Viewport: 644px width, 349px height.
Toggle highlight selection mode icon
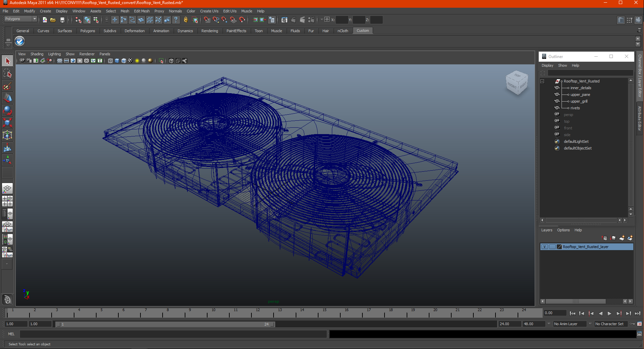click(x=195, y=20)
